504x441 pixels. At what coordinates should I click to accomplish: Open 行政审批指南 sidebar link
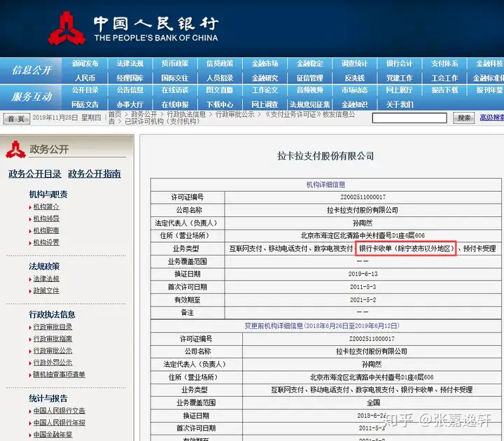pyautogui.click(x=52, y=339)
